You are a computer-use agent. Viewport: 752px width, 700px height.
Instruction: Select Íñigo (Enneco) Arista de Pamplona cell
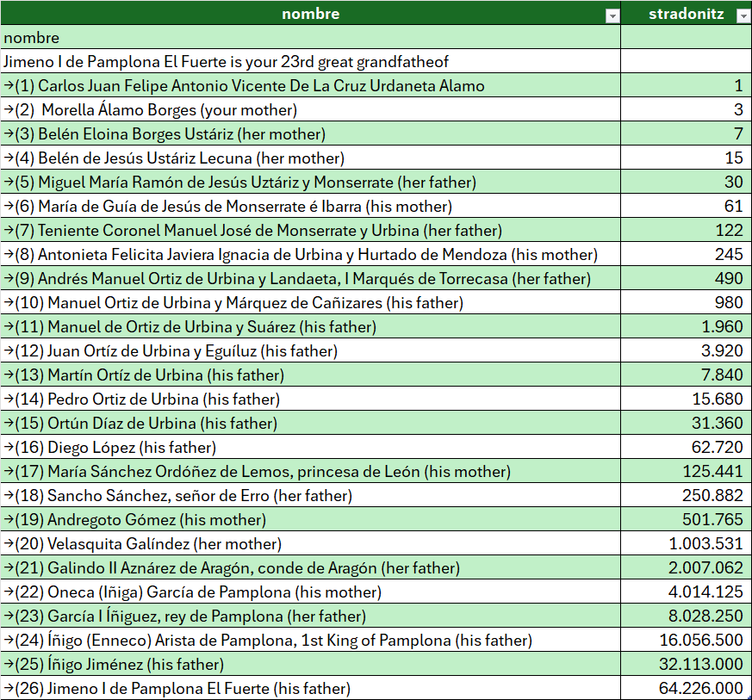click(x=311, y=640)
